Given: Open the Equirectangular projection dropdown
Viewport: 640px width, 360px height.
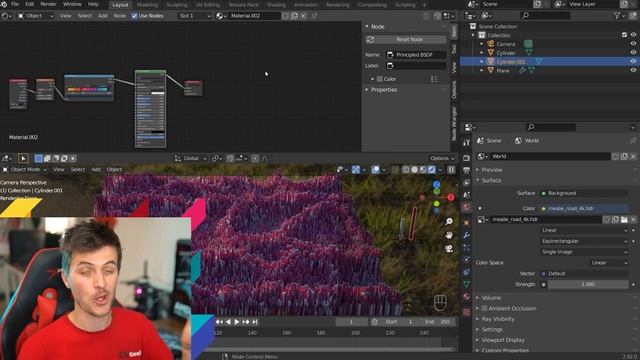Looking at the screenshot, I should (x=584, y=241).
